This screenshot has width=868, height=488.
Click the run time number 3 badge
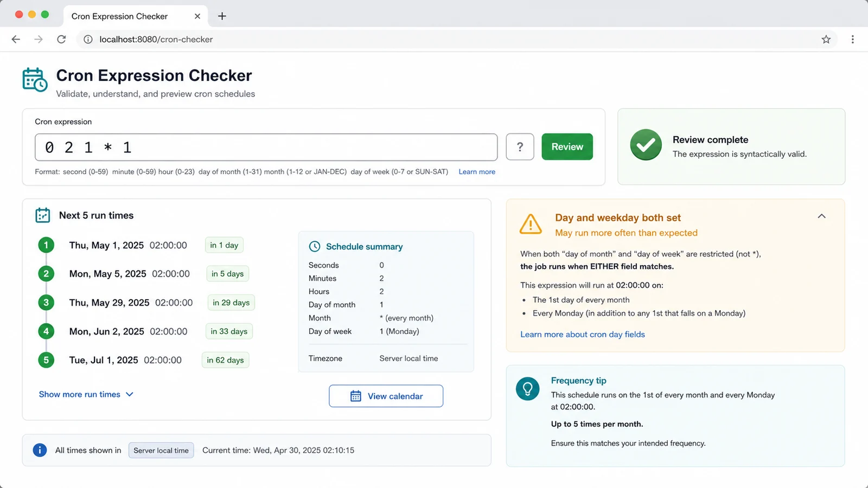[46, 303]
